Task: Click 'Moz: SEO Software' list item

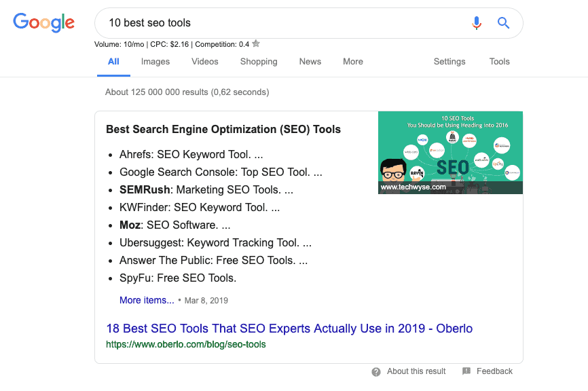Action: [174, 225]
